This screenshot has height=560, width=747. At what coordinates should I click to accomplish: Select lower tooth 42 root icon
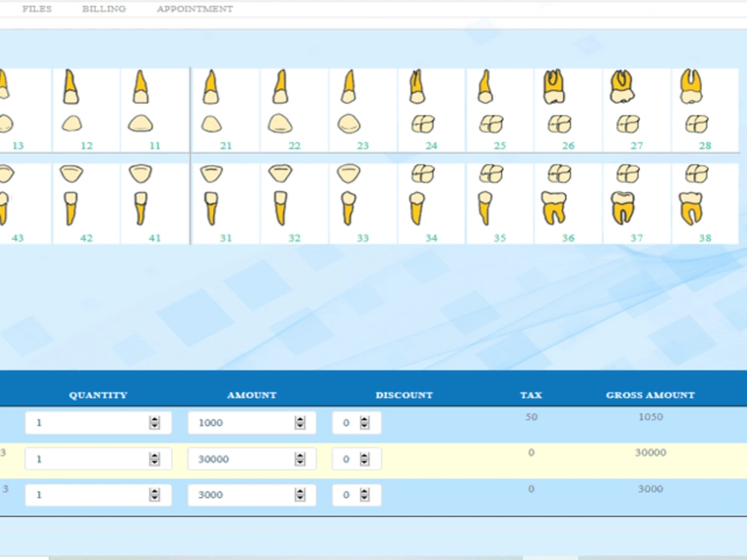(x=70, y=208)
